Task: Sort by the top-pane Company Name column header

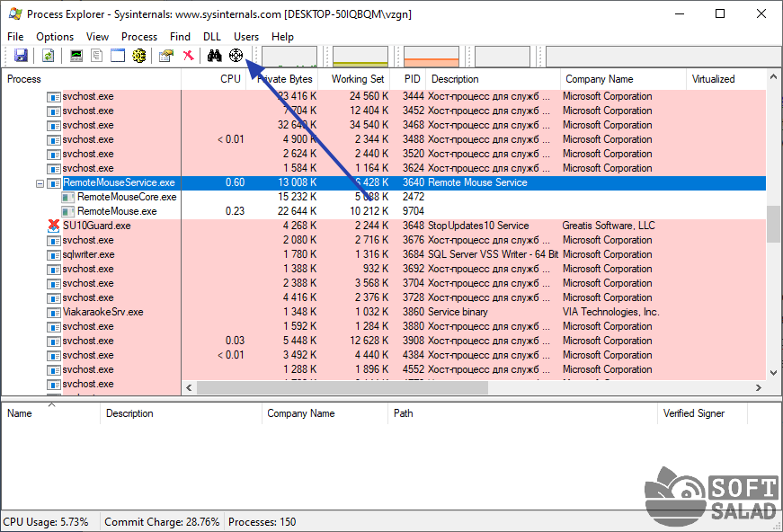Action: pos(623,79)
